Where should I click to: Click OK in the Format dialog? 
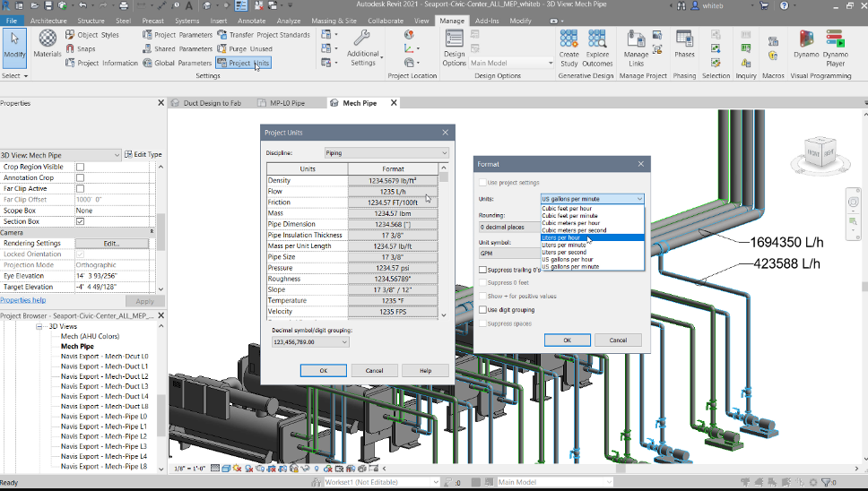(x=567, y=340)
